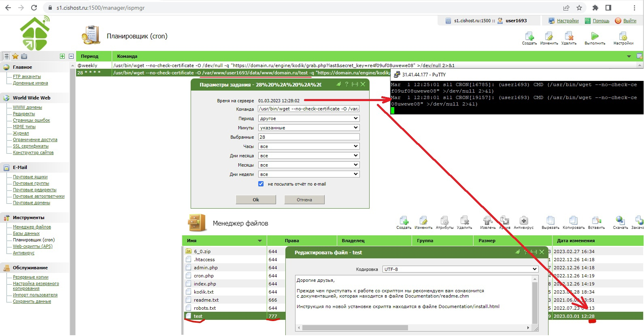Click the Выбранные minutes input field
The width and height of the screenshot is (644, 336).
click(308, 137)
